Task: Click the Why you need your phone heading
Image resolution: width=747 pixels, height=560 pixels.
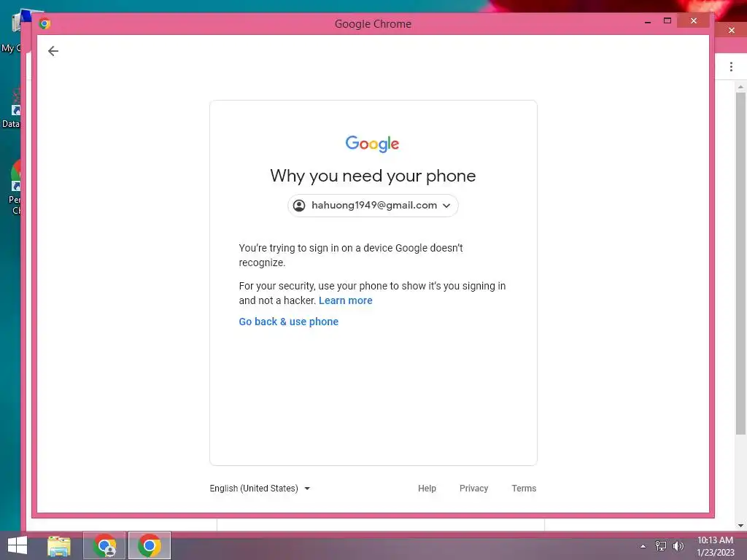Action: [x=373, y=176]
